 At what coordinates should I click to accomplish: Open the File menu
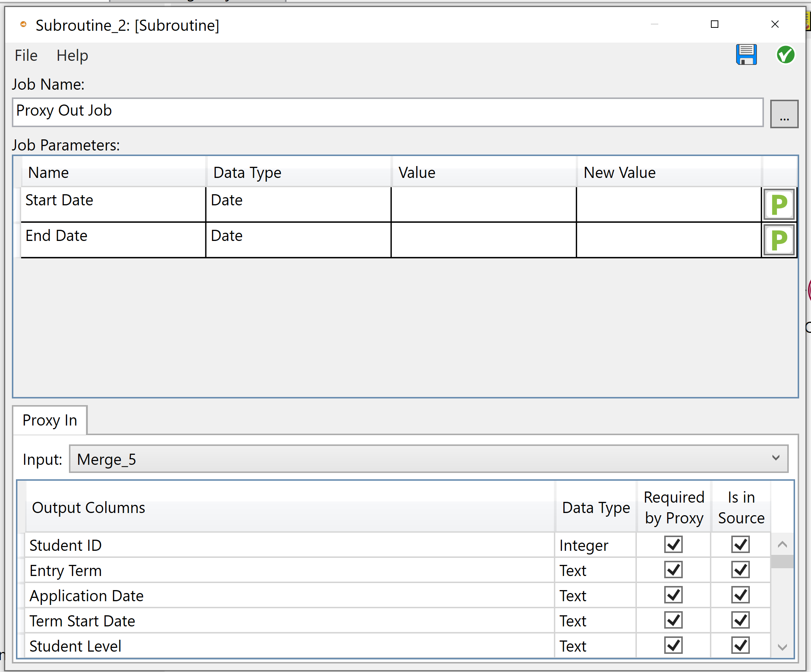26,55
